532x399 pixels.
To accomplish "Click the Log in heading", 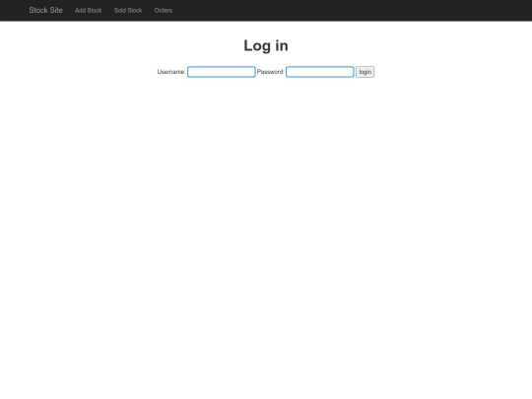I will pos(266,45).
